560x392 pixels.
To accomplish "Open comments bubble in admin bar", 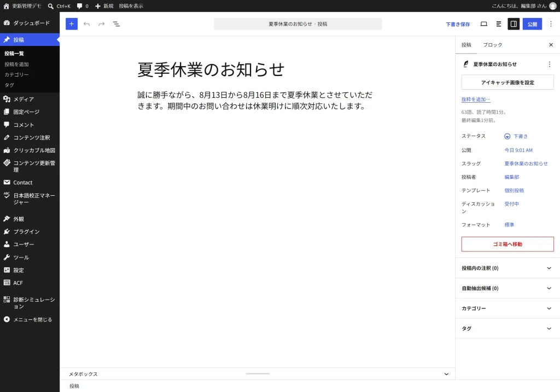I will coord(83,6).
